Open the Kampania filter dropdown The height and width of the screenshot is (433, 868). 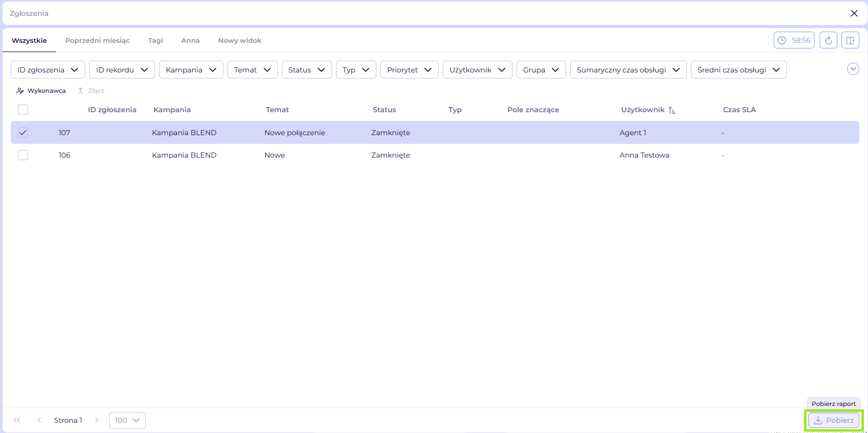(191, 70)
